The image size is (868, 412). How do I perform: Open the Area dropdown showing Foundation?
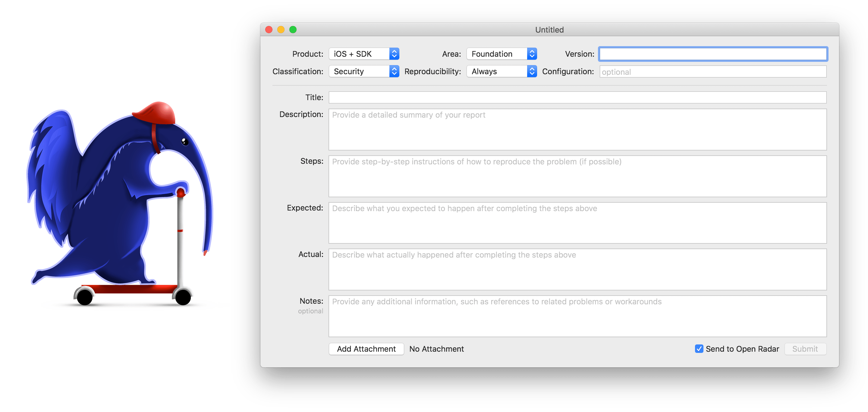click(502, 54)
